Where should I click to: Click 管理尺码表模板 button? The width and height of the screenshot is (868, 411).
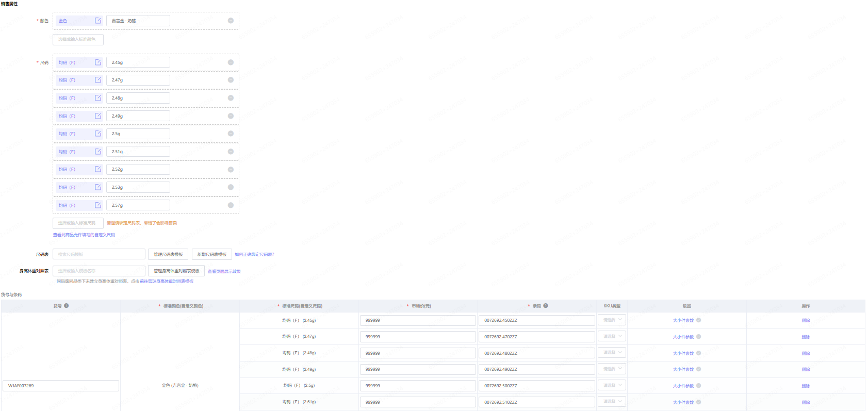168,254
